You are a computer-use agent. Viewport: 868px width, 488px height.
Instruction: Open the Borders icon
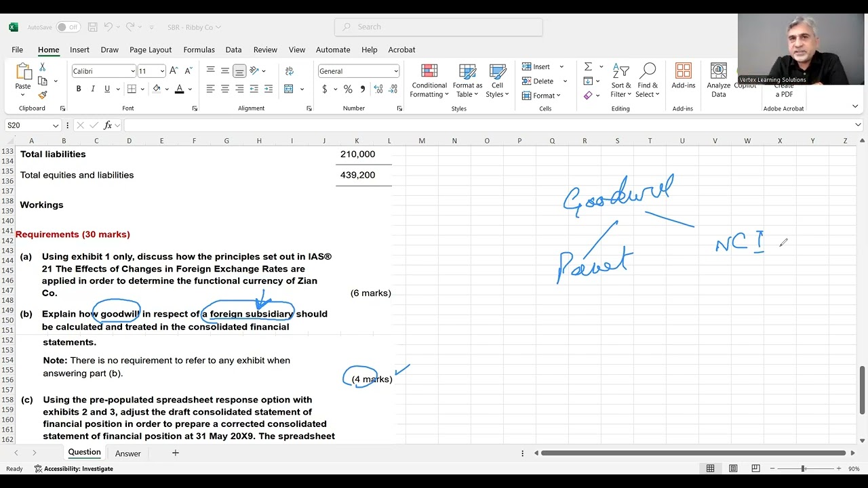click(132, 89)
